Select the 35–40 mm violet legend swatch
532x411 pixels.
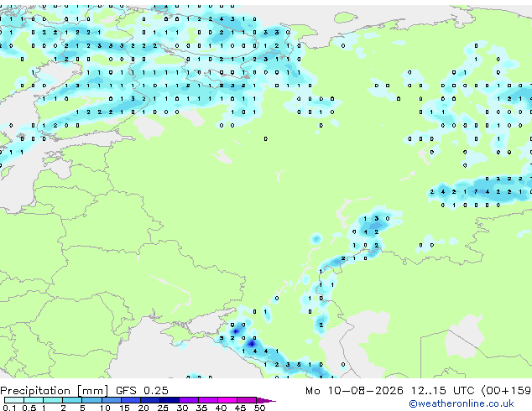pyautogui.click(x=208, y=400)
